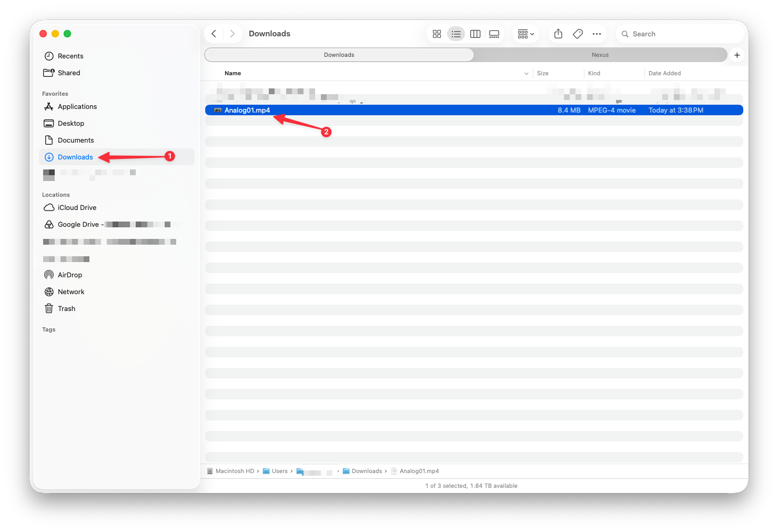Switch to gallery view
Screen dimensions: 778x532
coord(494,34)
